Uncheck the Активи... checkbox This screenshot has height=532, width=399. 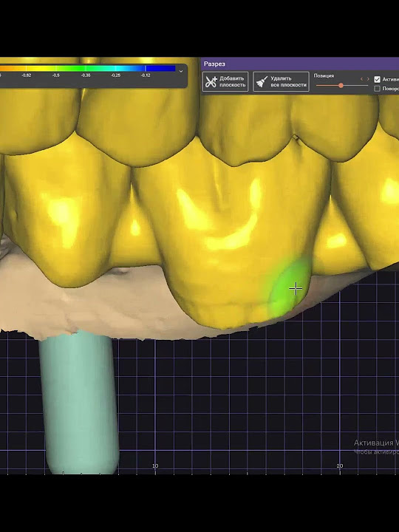[377, 79]
